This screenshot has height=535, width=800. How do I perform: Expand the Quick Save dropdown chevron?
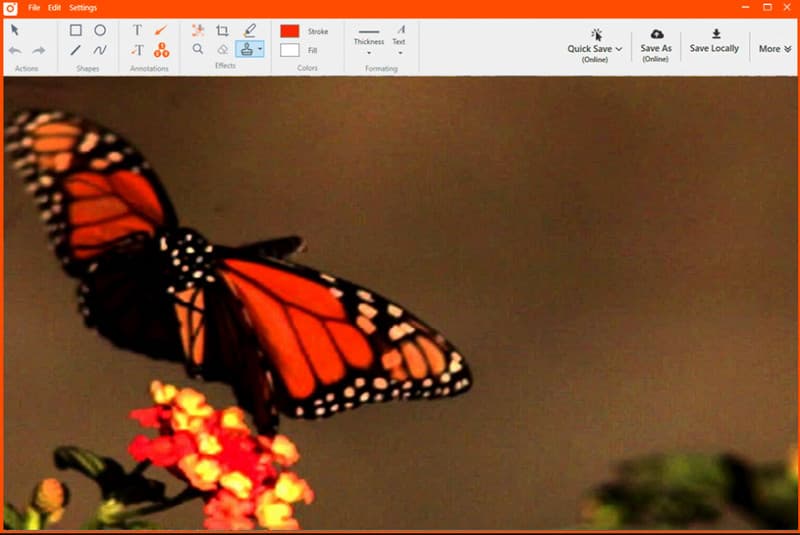(619, 49)
